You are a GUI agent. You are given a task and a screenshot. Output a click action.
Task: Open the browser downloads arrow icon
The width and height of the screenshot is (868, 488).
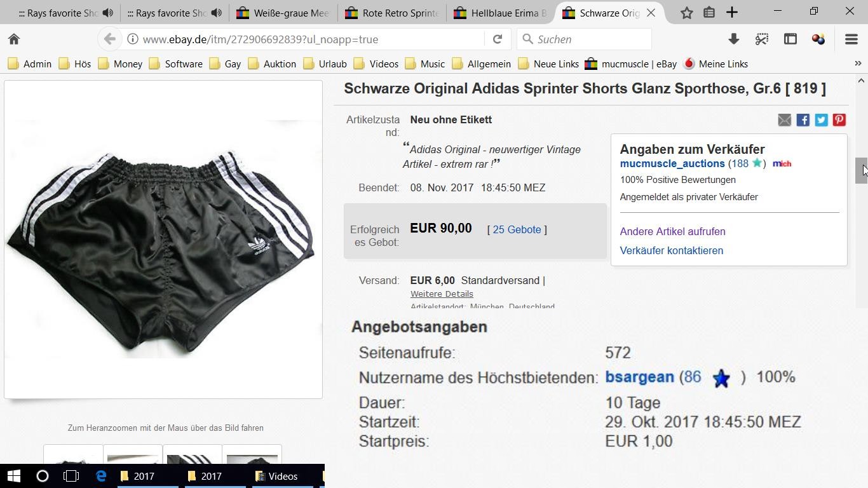(733, 39)
